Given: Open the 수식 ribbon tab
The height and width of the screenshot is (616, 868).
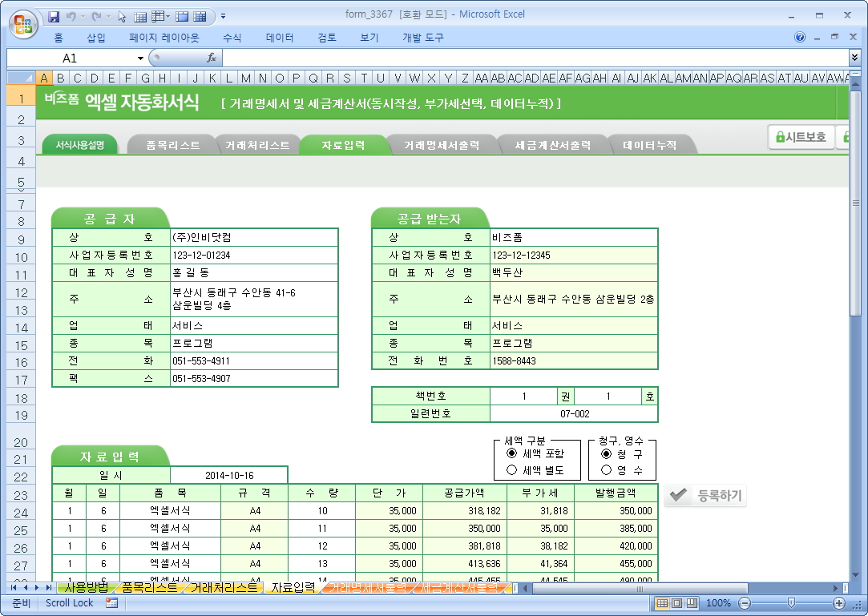Looking at the screenshot, I should click(232, 38).
